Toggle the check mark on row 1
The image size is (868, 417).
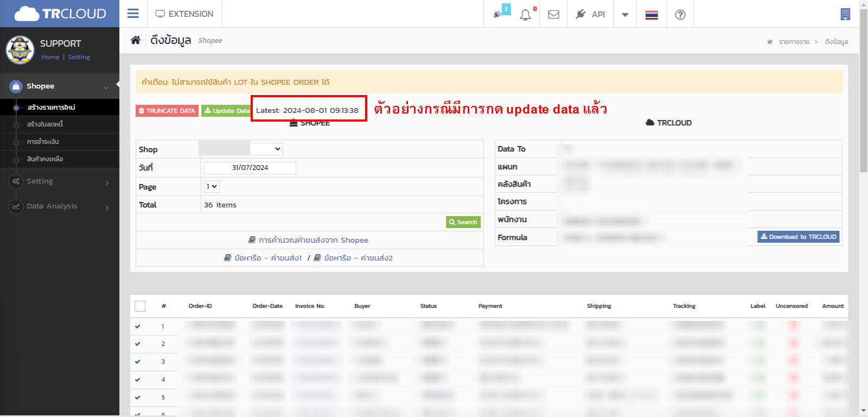click(x=138, y=327)
